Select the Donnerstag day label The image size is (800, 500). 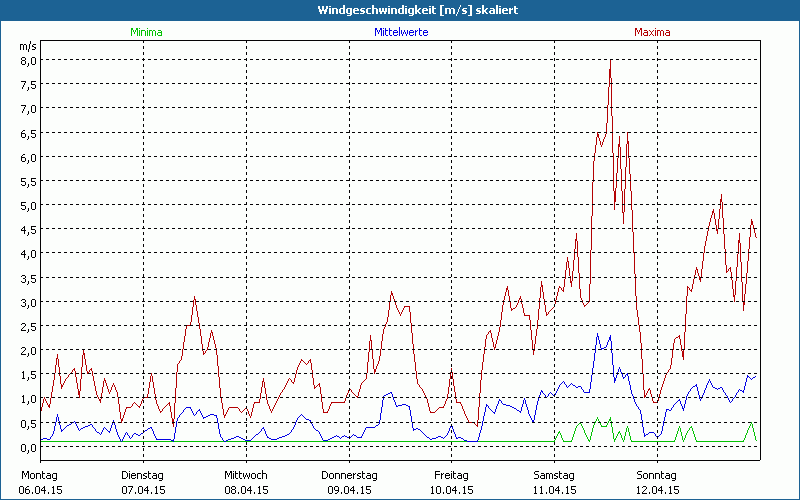tap(349, 474)
